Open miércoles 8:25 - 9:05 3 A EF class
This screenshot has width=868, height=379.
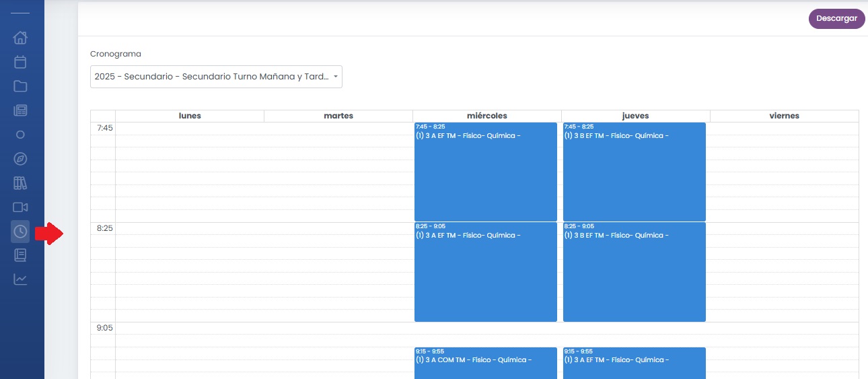[x=486, y=272]
